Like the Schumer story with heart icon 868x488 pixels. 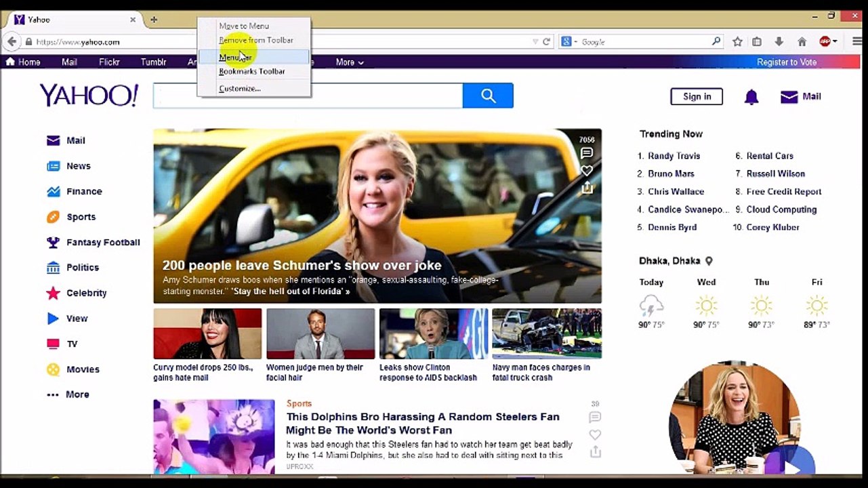click(587, 170)
